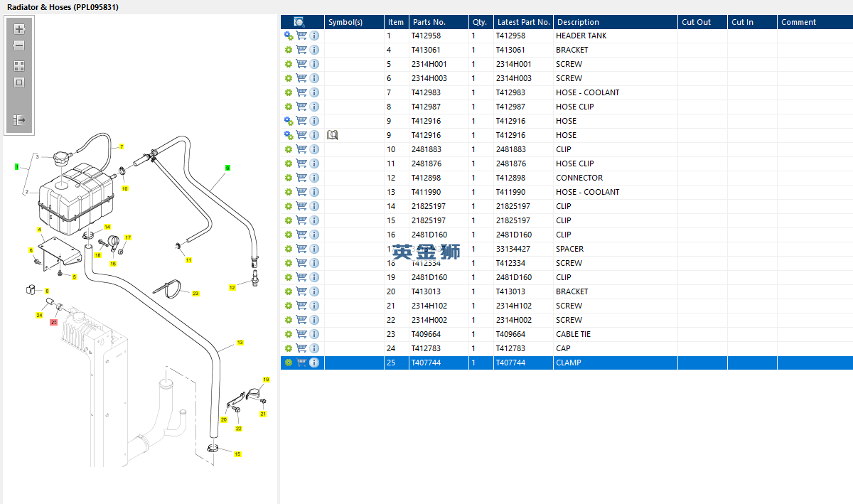Viewport: 853px width, 504px height.
Task: Select callout 13 on the coolant hose
Action: [x=240, y=343]
